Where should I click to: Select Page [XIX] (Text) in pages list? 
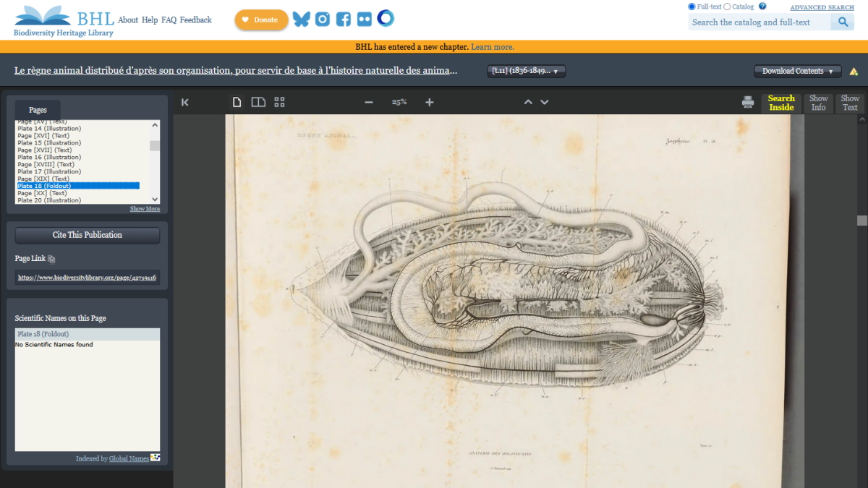pos(43,179)
